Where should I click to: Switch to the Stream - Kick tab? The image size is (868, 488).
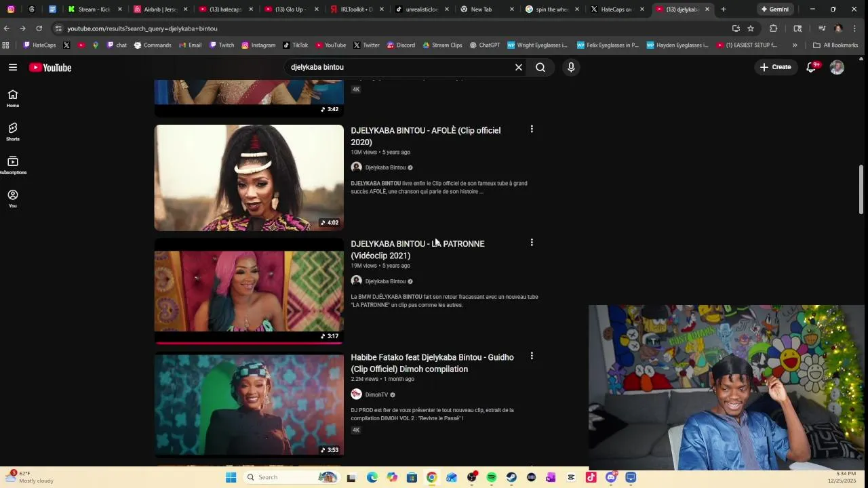(94, 9)
